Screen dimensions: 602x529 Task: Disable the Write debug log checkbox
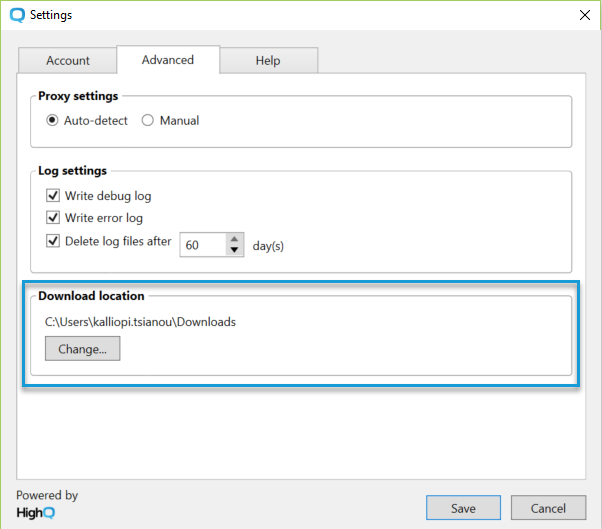54,196
